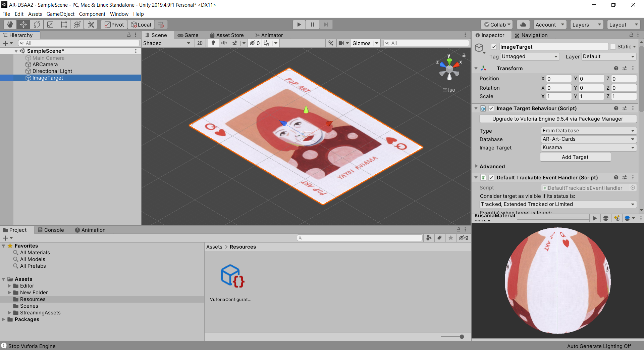Enable the Static checkbox

613,47
